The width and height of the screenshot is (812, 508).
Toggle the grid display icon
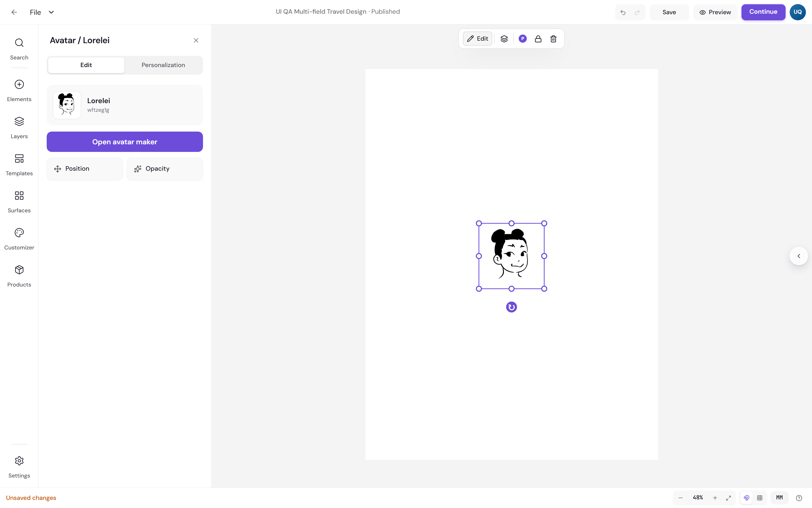(760, 498)
